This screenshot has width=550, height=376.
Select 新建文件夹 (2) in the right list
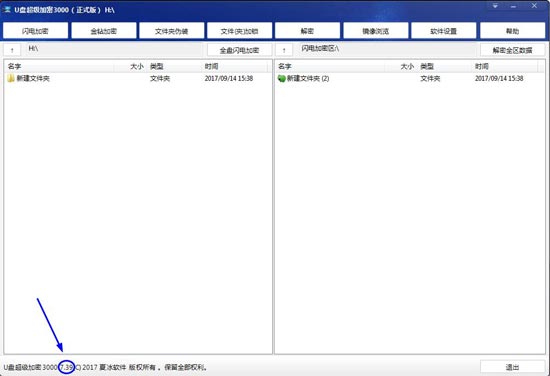point(308,78)
